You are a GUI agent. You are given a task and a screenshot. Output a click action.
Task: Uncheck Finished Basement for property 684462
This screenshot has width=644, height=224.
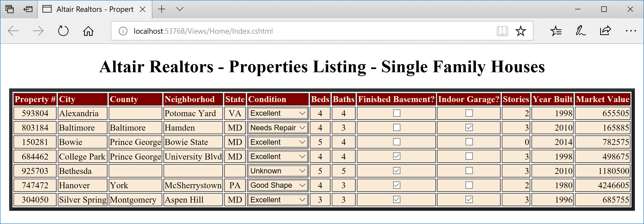point(397,156)
